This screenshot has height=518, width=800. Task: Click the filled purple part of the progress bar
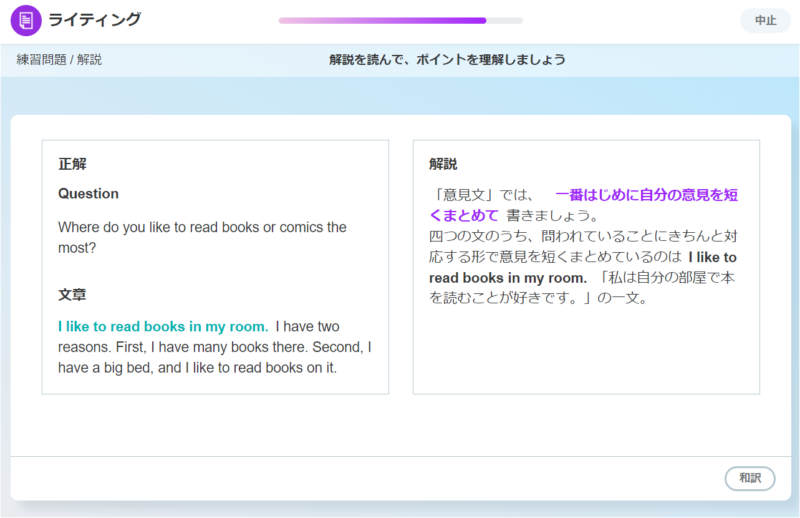coord(382,20)
